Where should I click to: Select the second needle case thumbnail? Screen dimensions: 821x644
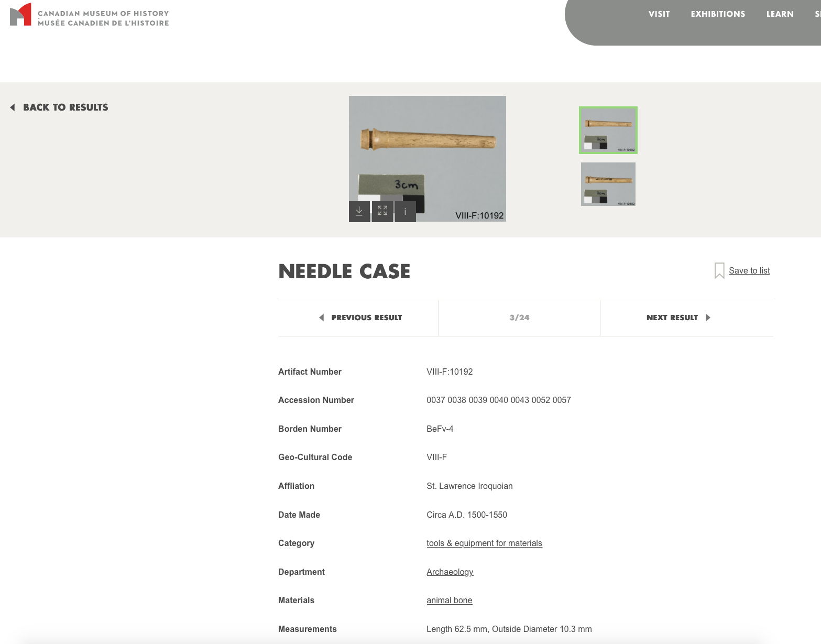tap(608, 184)
